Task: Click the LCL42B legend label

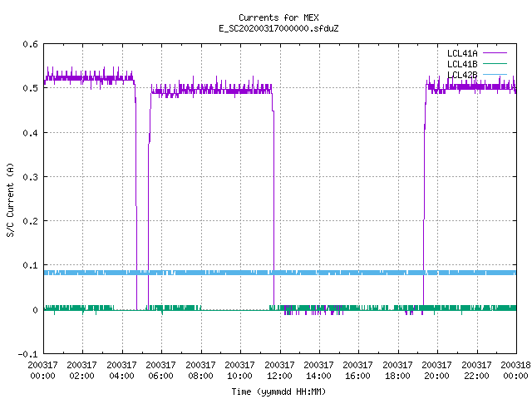Action: (x=462, y=75)
